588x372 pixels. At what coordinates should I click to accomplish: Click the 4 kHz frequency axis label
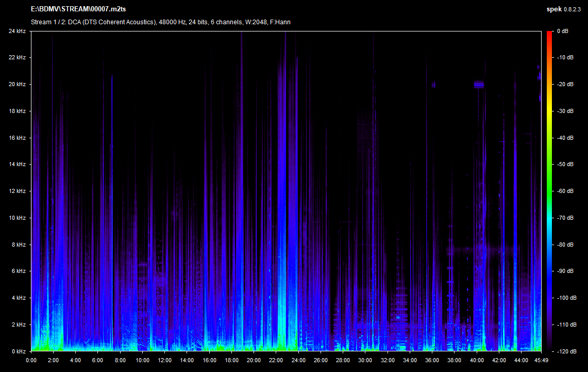pyautogui.click(x=19, y=298)
